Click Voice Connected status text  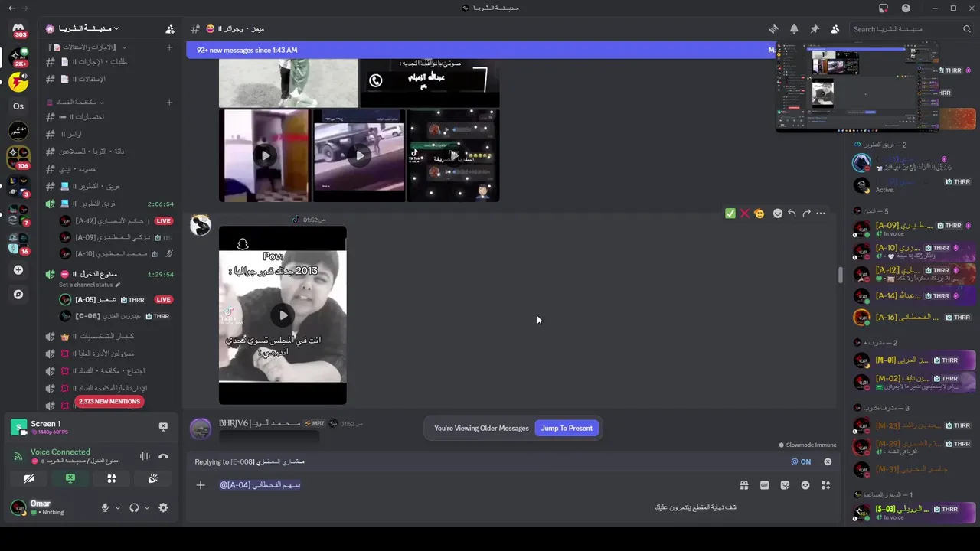[x=60, y=452]
